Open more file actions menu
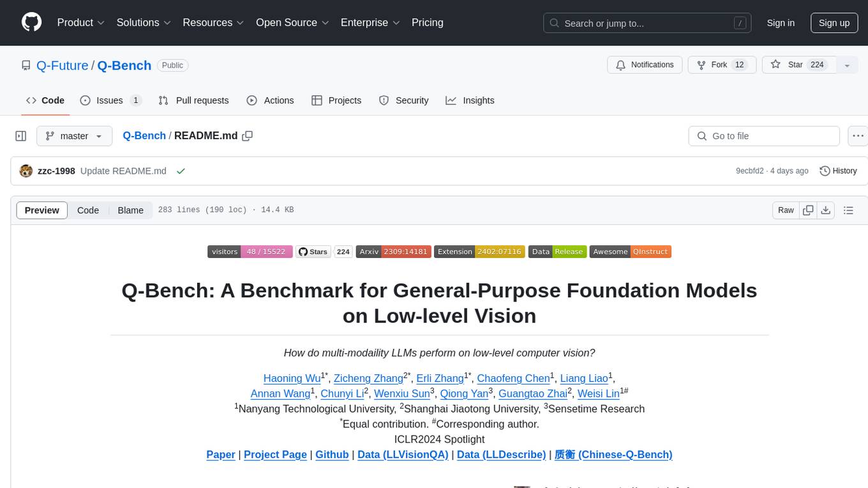The image size is (868, 488). point(858,136)
